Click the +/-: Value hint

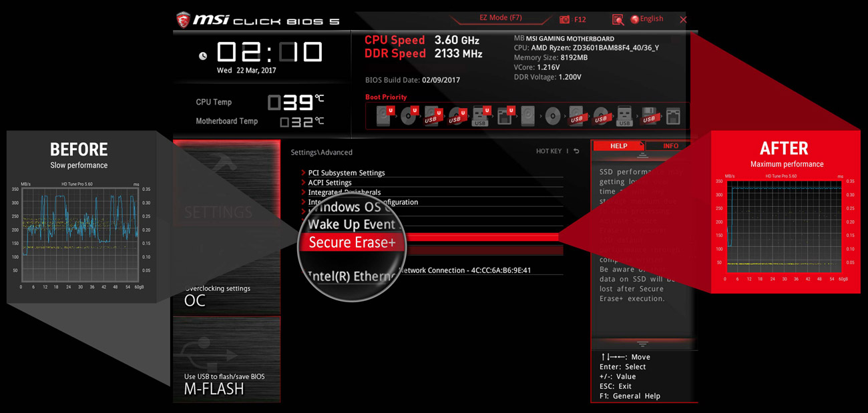pos(618,376)
